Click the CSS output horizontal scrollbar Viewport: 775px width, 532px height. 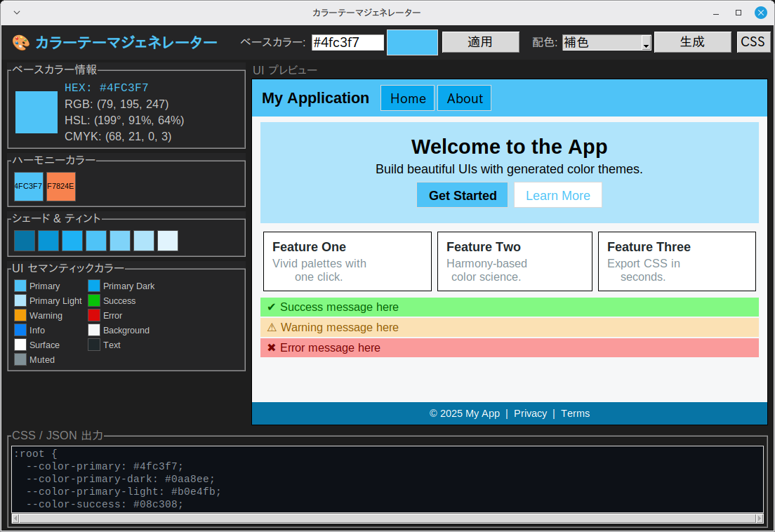coord(387,518)
